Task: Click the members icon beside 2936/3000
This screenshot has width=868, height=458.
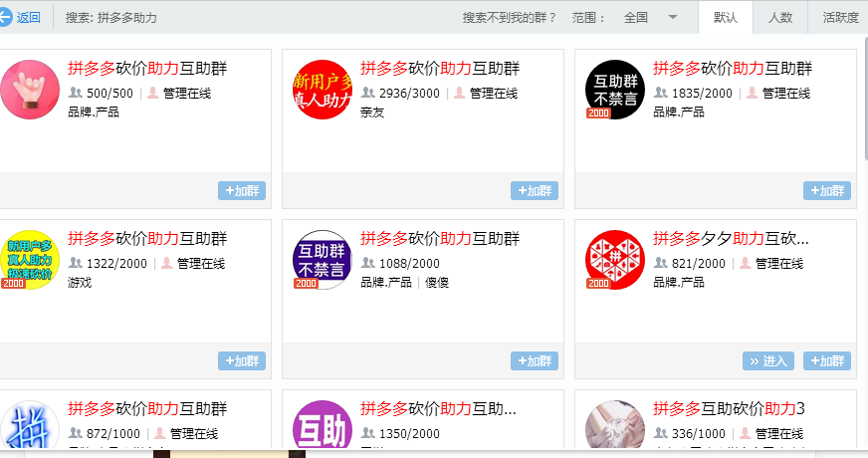Action: (368, 93)
